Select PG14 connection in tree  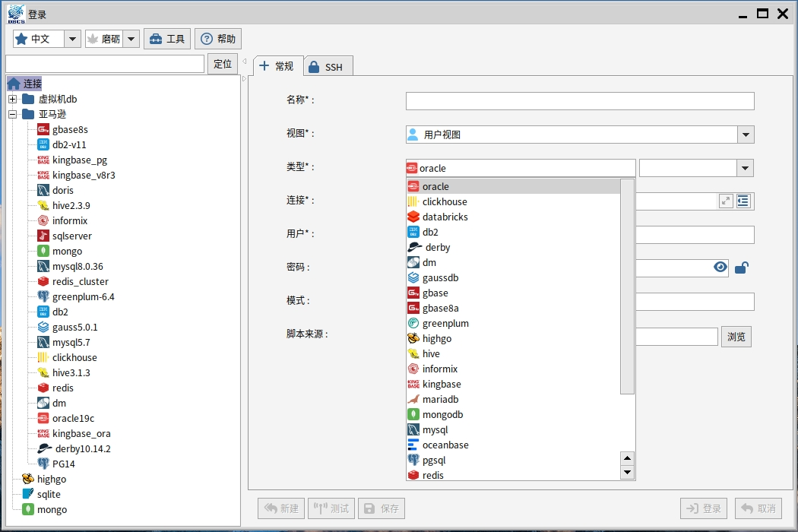tap(56, 464)
